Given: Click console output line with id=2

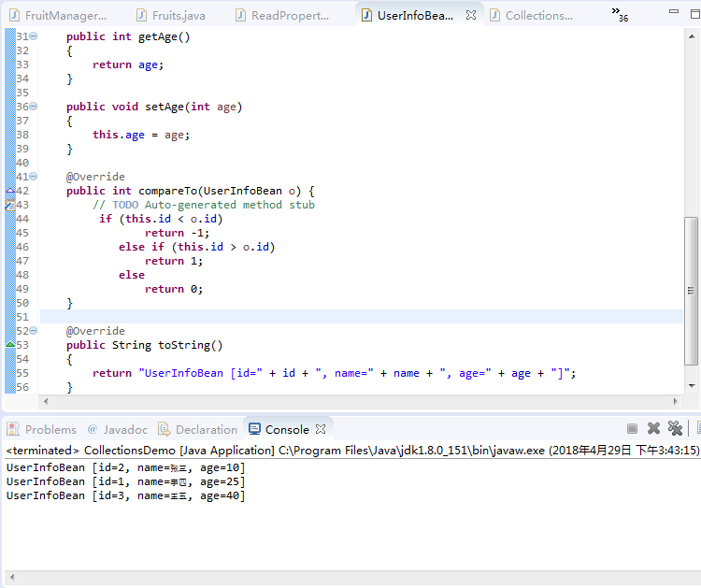Looking at the screenshot, I should click(125, 467).
